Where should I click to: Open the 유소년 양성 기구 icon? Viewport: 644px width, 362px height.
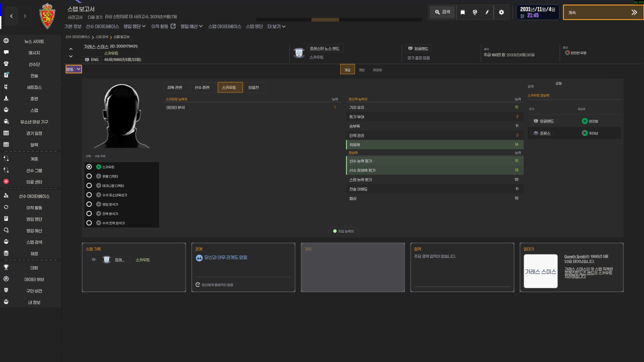(x=6, y=121)
